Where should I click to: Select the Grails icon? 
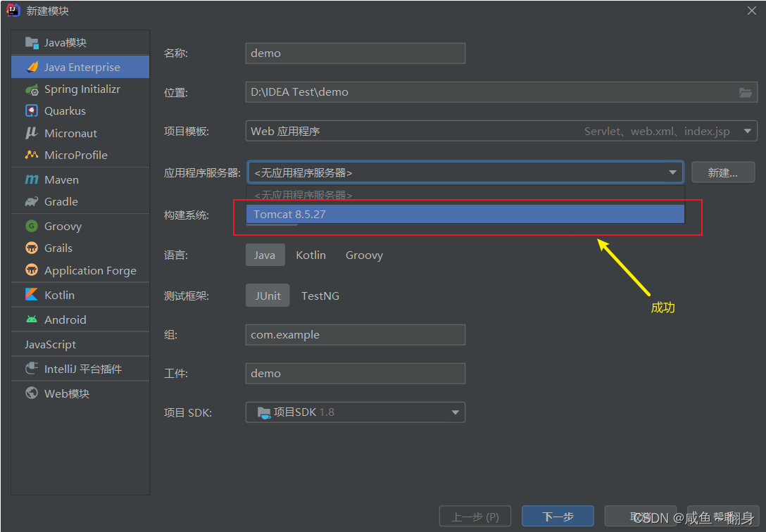32,248
